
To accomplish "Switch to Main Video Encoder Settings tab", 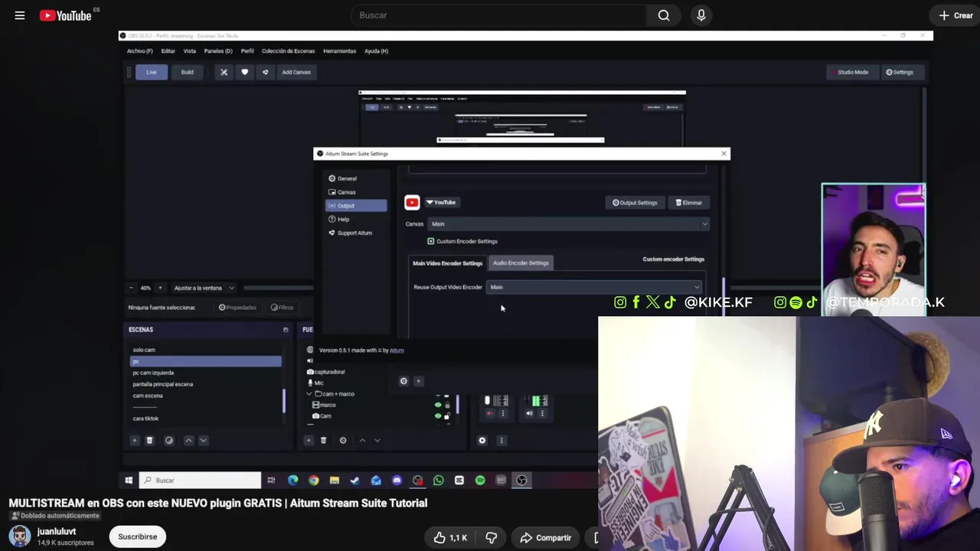I will tap(448, 263).
